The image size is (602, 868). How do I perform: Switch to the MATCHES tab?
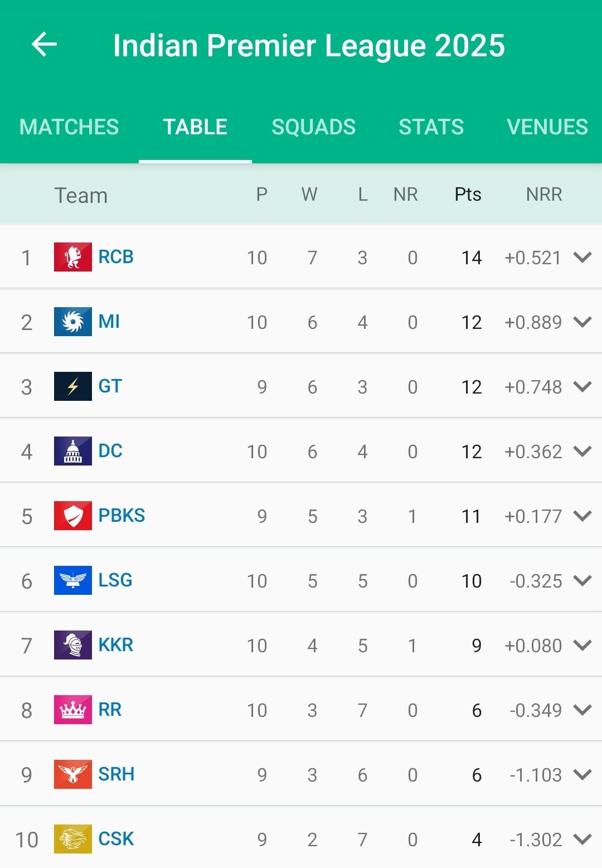point(69,127)
